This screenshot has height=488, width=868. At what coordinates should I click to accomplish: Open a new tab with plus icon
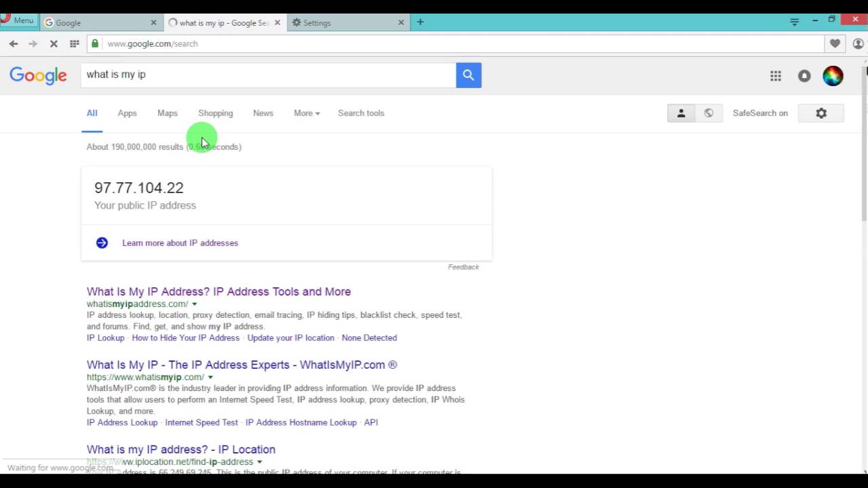coord(420,22)
